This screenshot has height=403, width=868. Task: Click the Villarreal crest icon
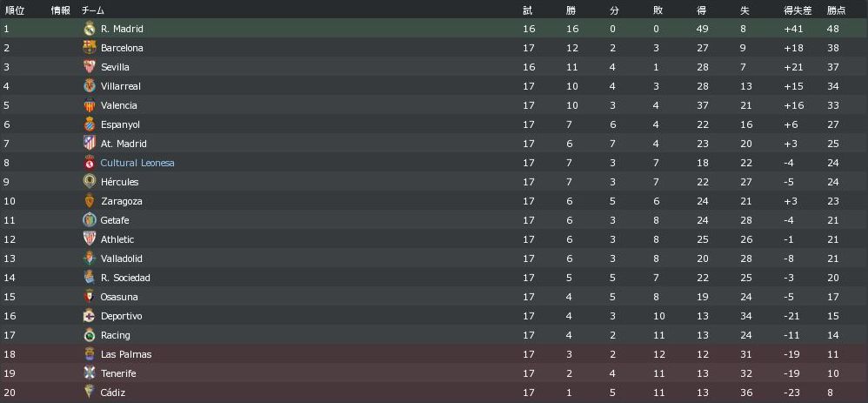tap(89, 86)
